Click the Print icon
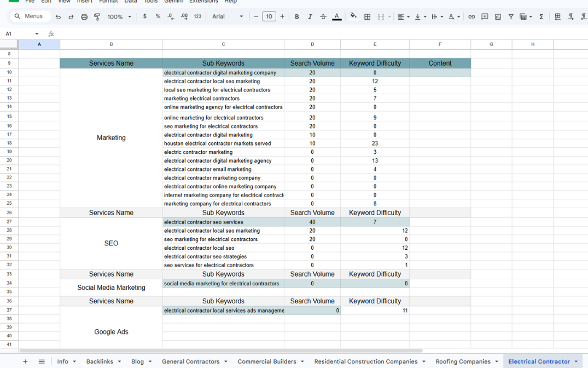 pos(84,17)
